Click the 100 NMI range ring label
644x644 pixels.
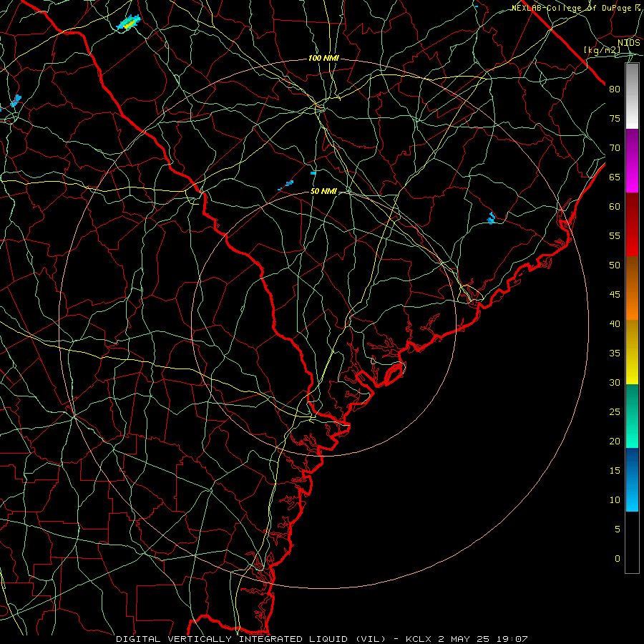pos(323,59)
